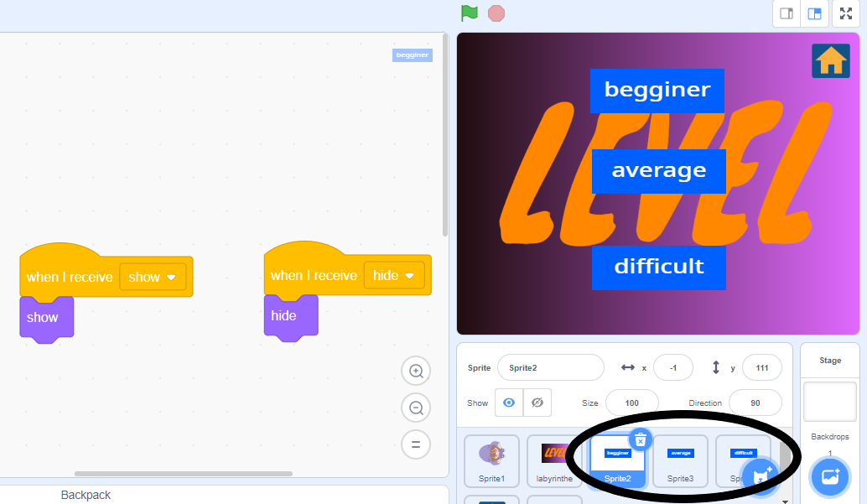Delete Sprite2 via its trash badge
867x504 pixels.
click(640, 439)
